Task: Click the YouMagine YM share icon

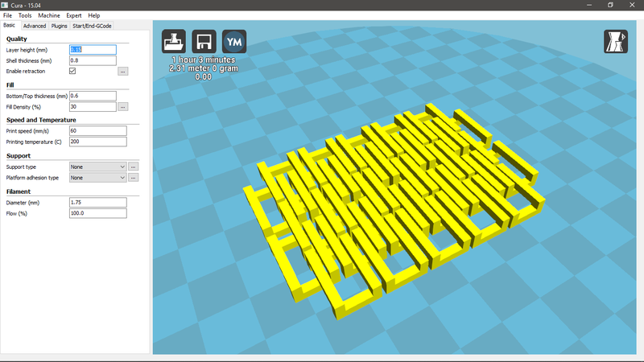Action: 234,41
